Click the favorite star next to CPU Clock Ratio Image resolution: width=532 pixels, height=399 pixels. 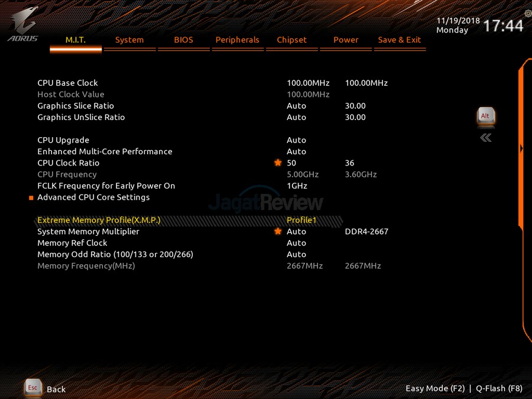click(278, 163)
